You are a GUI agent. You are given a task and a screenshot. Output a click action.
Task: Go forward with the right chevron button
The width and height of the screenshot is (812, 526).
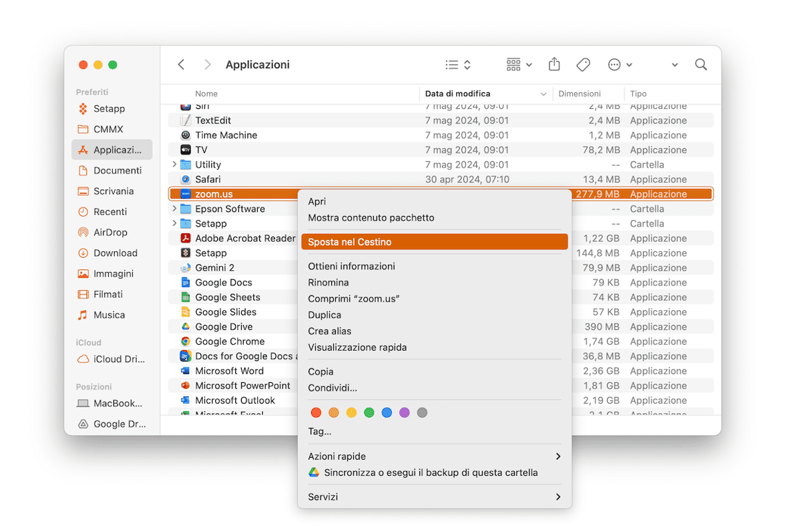208,65
